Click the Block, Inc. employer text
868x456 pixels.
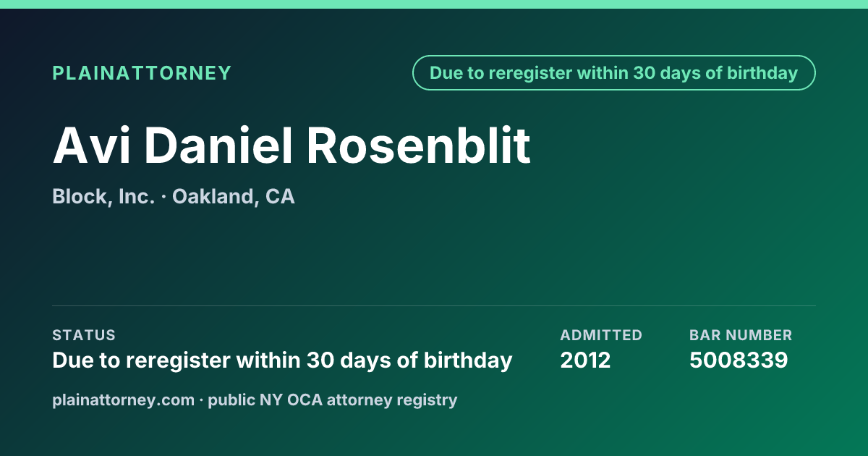(x=103, y=197)
